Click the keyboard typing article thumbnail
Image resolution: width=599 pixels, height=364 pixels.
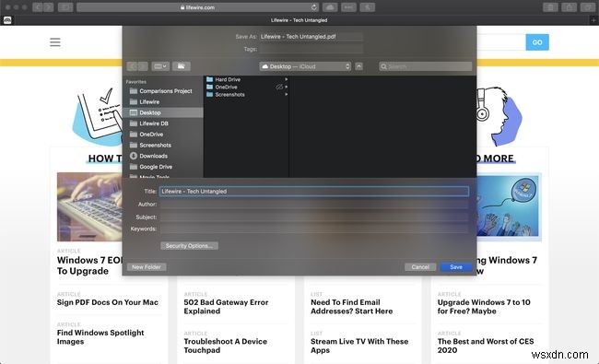89,207
